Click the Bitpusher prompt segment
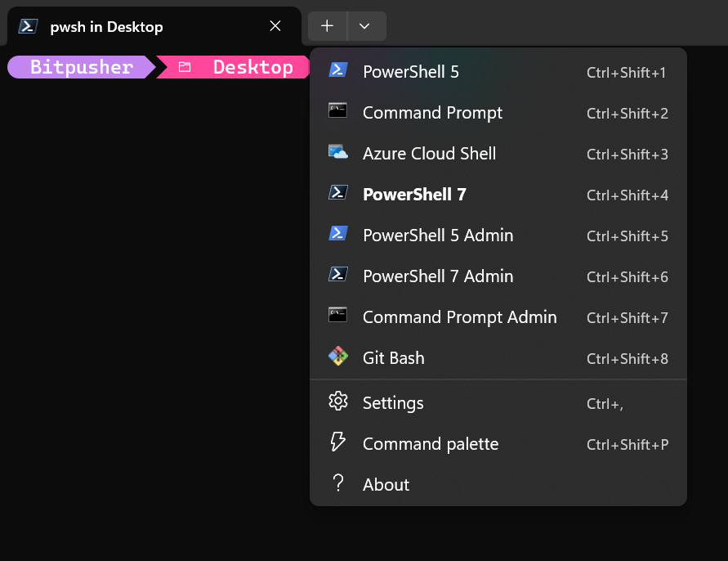728x561 pixels. (81, 67)
